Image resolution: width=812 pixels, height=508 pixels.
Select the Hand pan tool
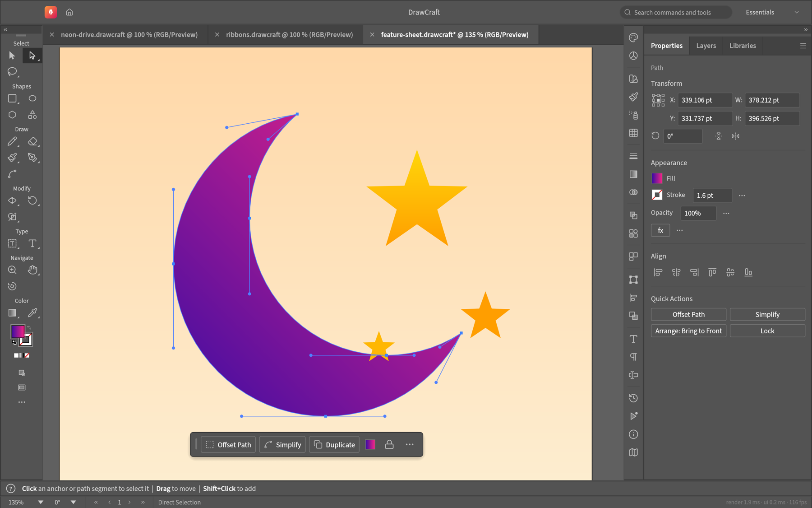(32, 270)
